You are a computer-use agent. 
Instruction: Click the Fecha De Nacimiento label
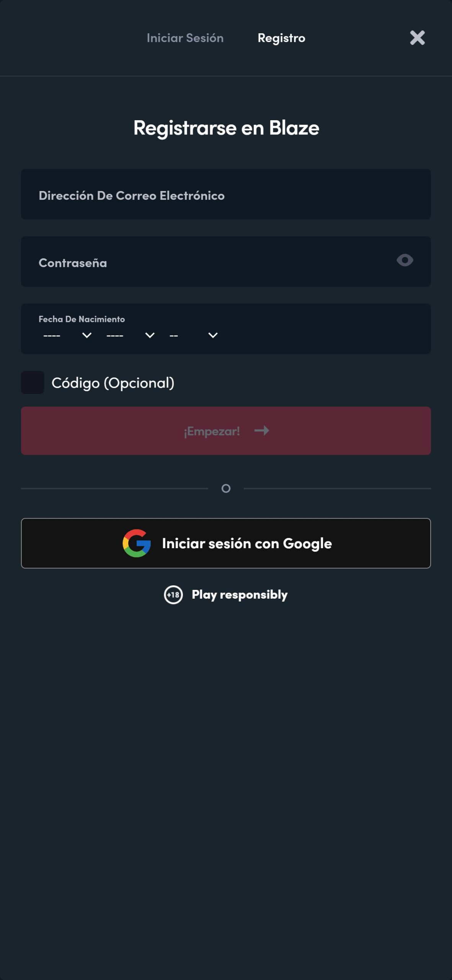(82, 319)
